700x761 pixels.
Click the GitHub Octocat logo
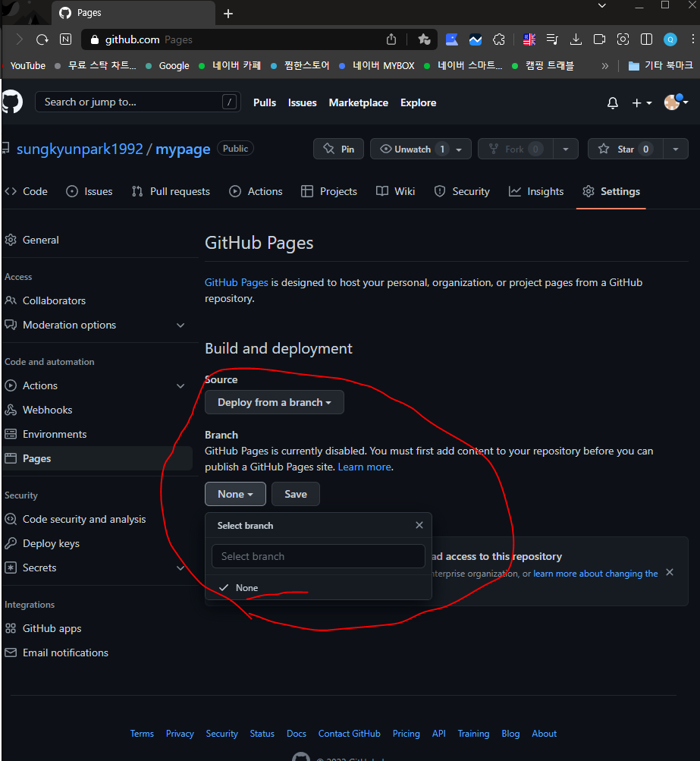pyautogui.click(x=11, y=102)
